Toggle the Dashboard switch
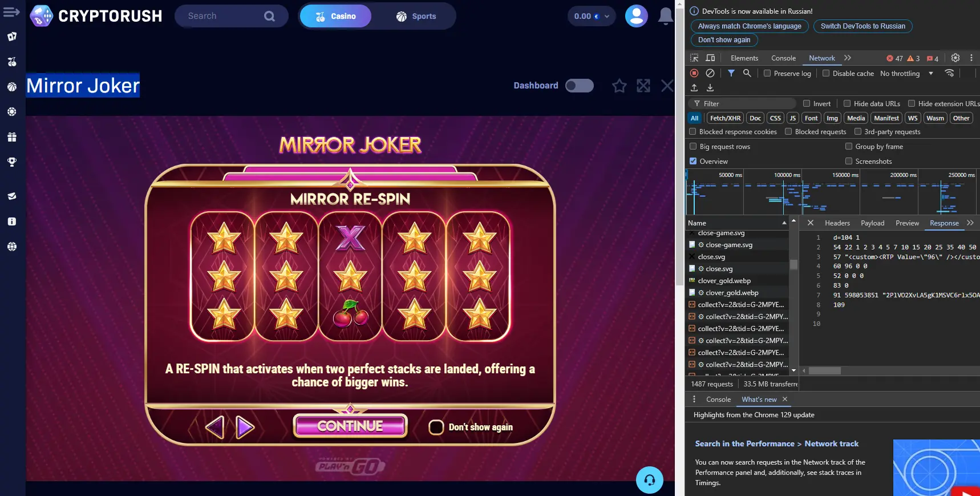 [x=579, y=86]
